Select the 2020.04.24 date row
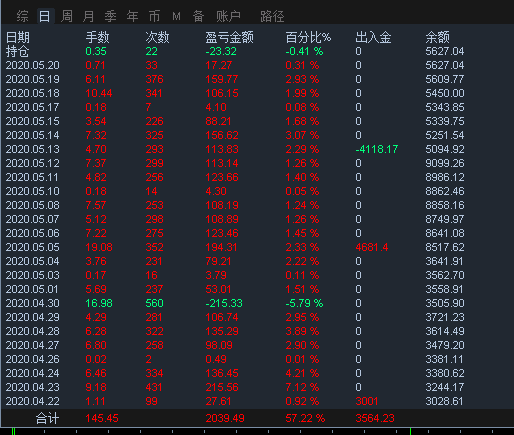 pos(33,373)
